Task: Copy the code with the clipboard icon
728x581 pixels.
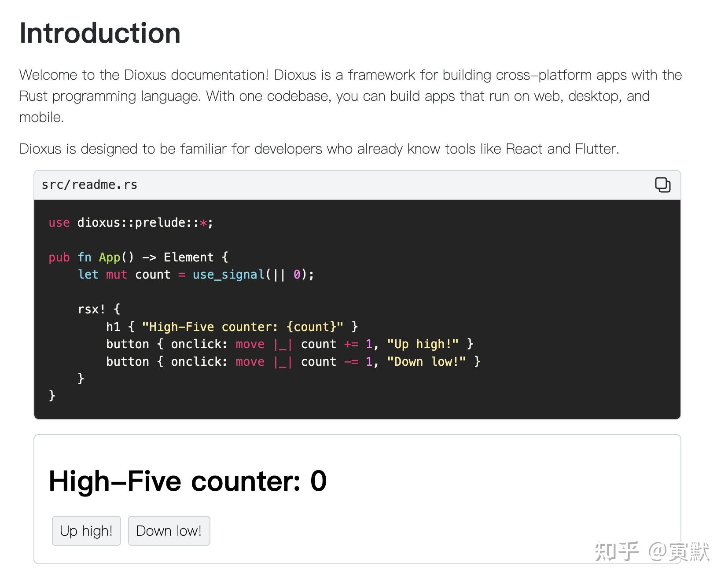Action: click(662, 185)
